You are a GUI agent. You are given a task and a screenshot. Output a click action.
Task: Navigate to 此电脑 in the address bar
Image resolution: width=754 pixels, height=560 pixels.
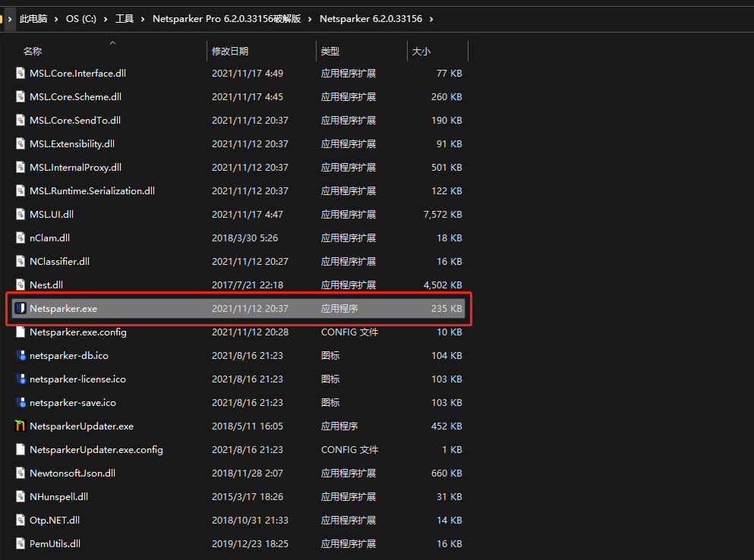click(33, 19)
